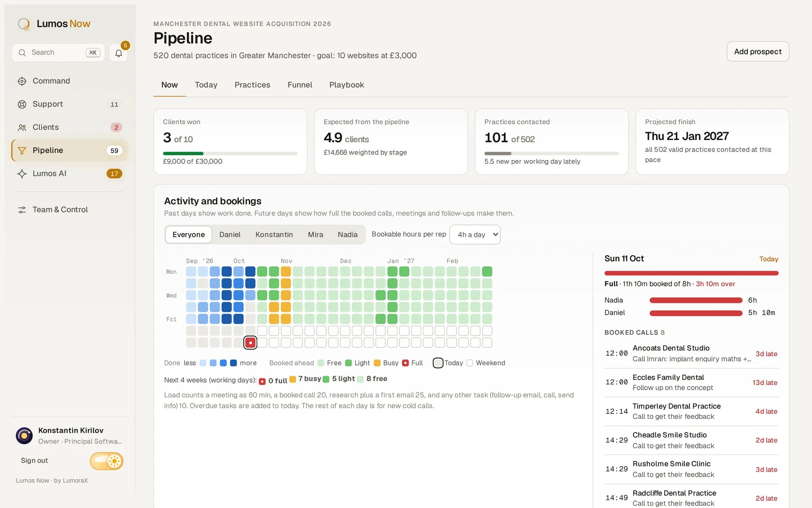Open the Ancoats Dental Studio call
Screen dimensions: 812x508
[691, 354]
